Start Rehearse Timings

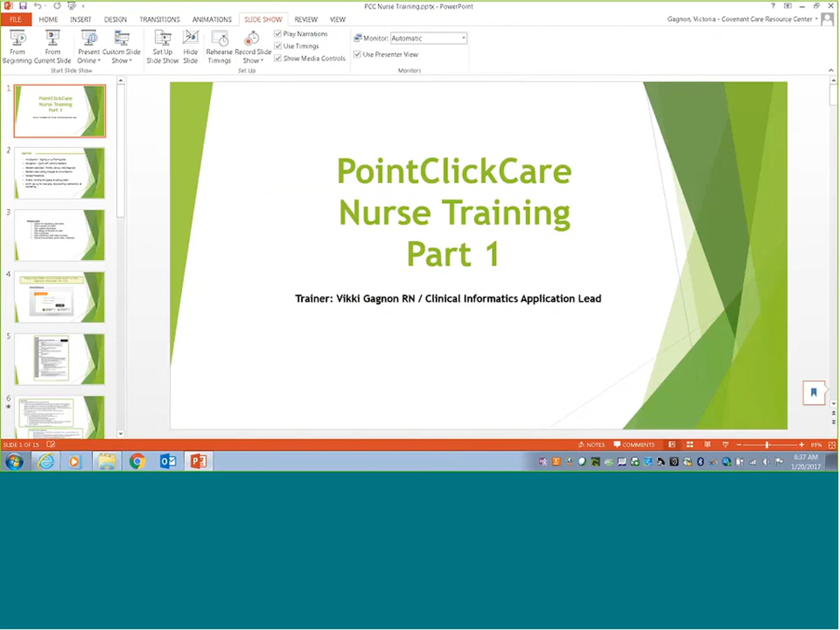pos(219,47)
